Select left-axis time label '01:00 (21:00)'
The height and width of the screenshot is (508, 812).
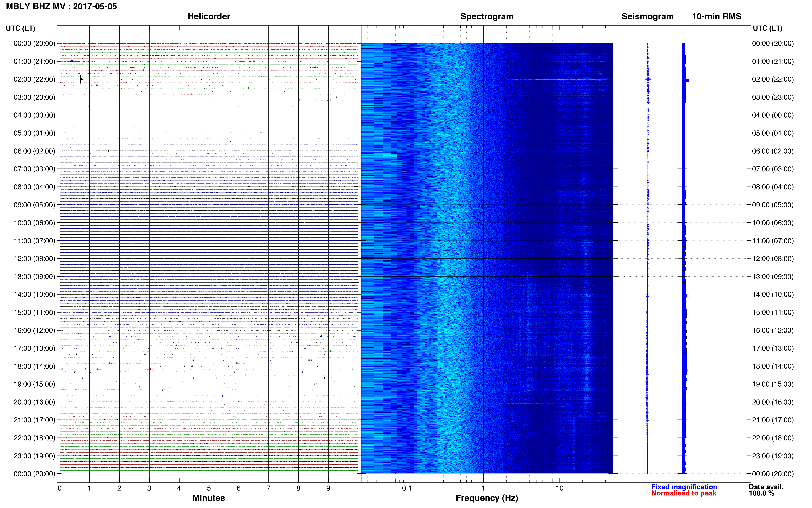[x=34, y=62]
